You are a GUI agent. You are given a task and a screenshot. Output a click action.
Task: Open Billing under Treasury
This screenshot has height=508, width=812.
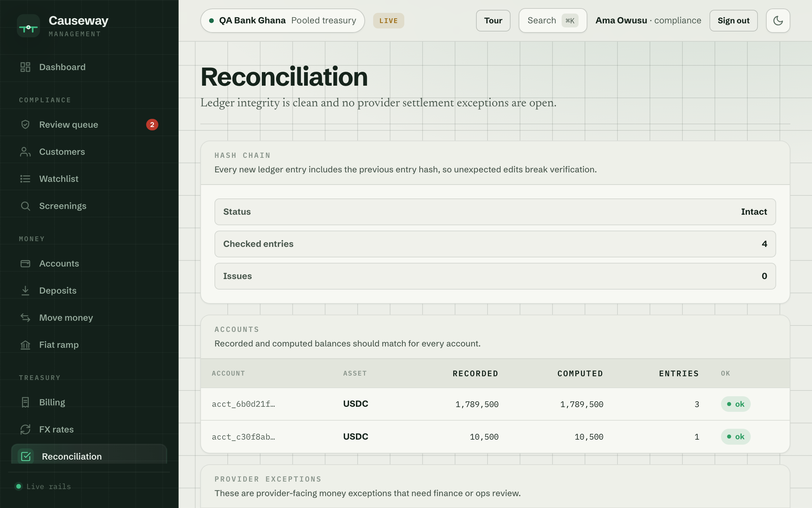click(89, 402)
